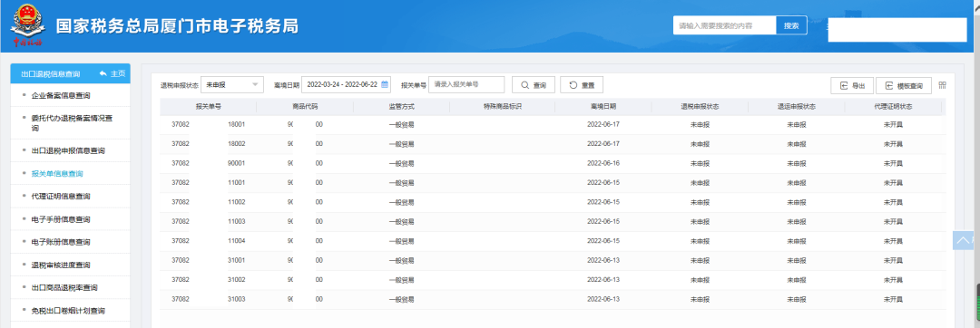Click the 出口退税信息查询 sidebar header

51,73
